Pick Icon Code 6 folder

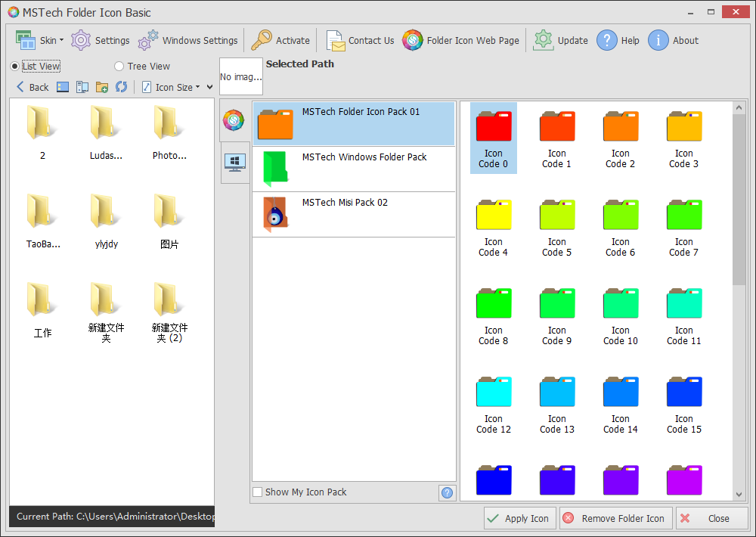pyautogui.click(x=621, y=227)
